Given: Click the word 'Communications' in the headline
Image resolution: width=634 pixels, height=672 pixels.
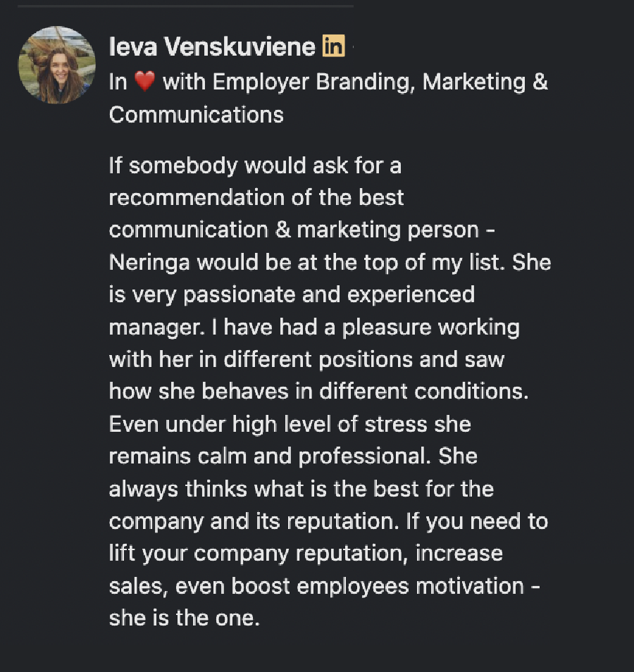Looking at the screenshot, I should coord(197,114).
